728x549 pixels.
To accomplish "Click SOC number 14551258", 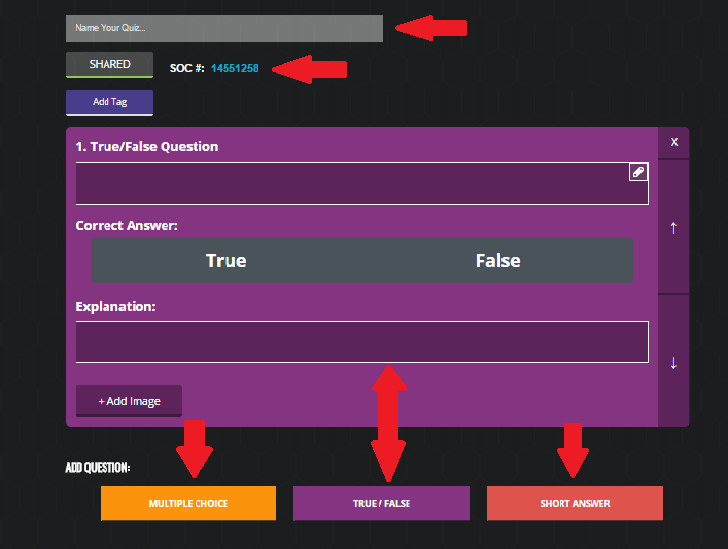I will pyautogui.click(x=235, y=69).
